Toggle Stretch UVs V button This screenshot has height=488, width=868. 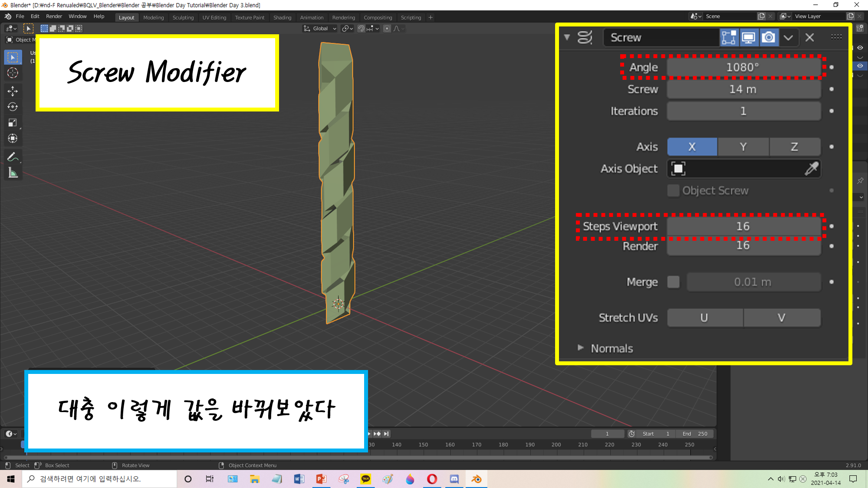pos(782,318)
